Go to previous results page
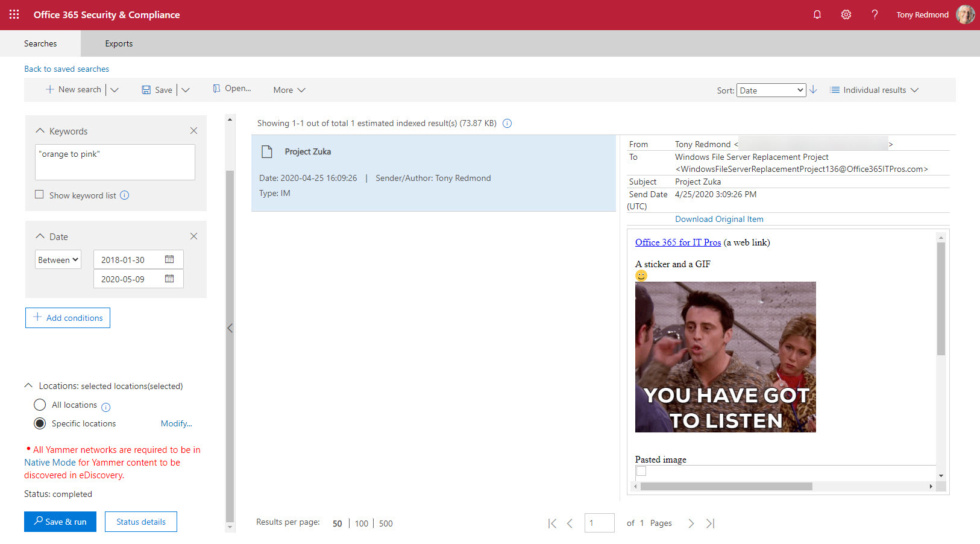Viewport: 980px width, 544px height. [570, 523]
